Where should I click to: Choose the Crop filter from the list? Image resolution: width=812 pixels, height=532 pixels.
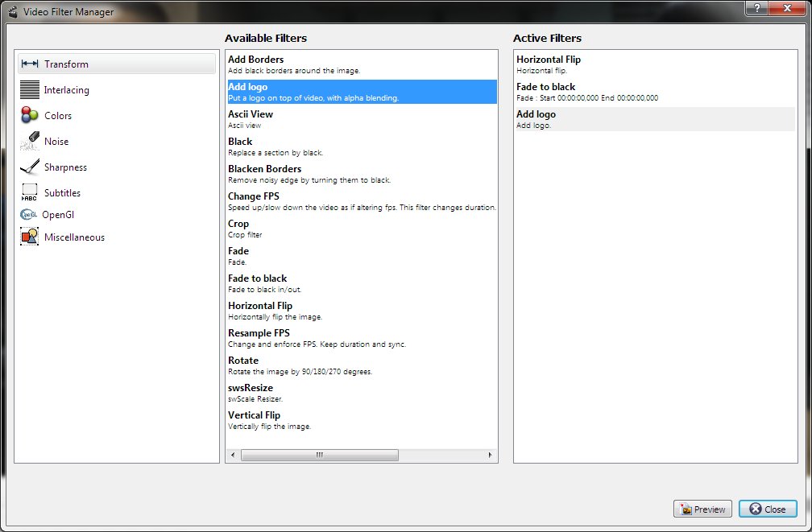pos(239,229)
